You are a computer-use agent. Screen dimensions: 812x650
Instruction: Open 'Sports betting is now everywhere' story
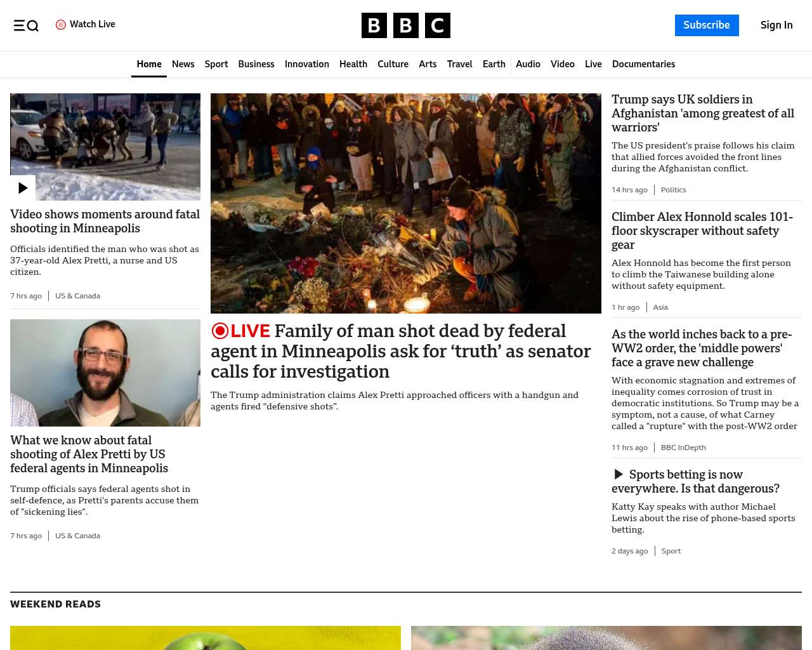tap(695, 482)
